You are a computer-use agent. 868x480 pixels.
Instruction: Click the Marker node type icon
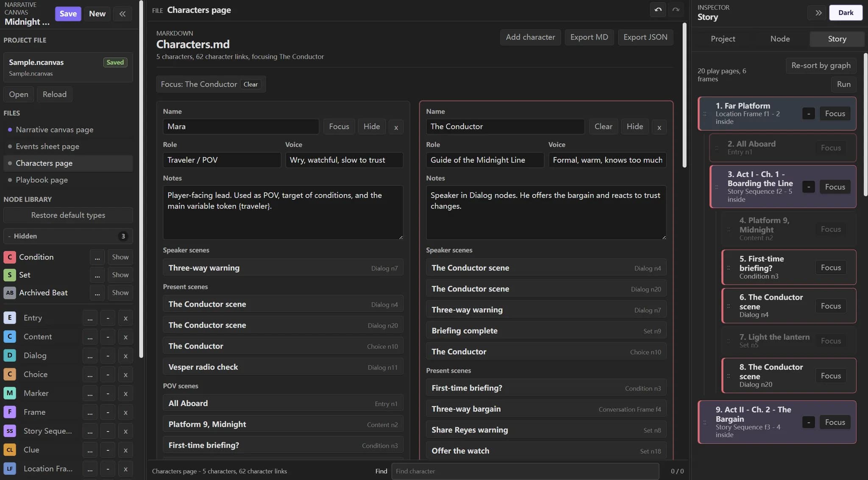coord(10,393)
